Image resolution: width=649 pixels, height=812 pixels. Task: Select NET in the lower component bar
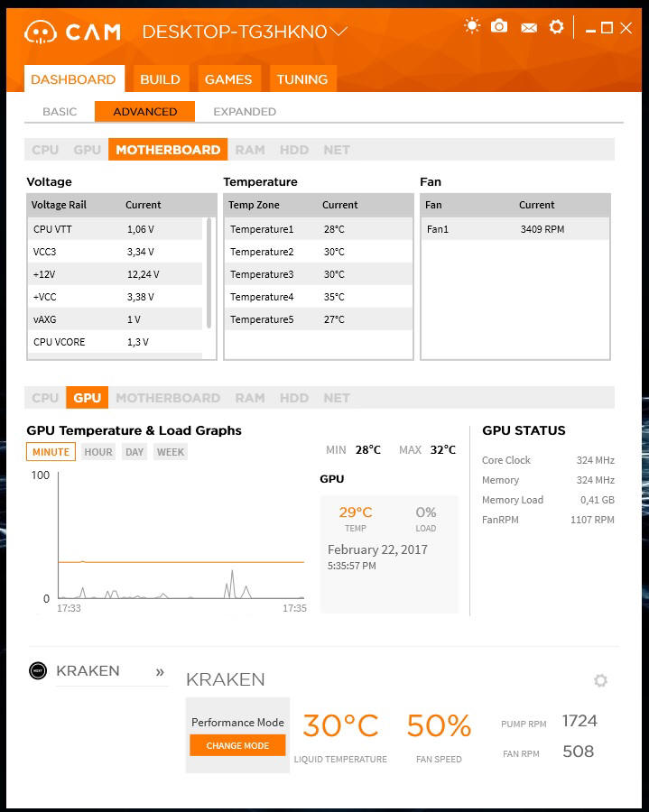point(337,398)
